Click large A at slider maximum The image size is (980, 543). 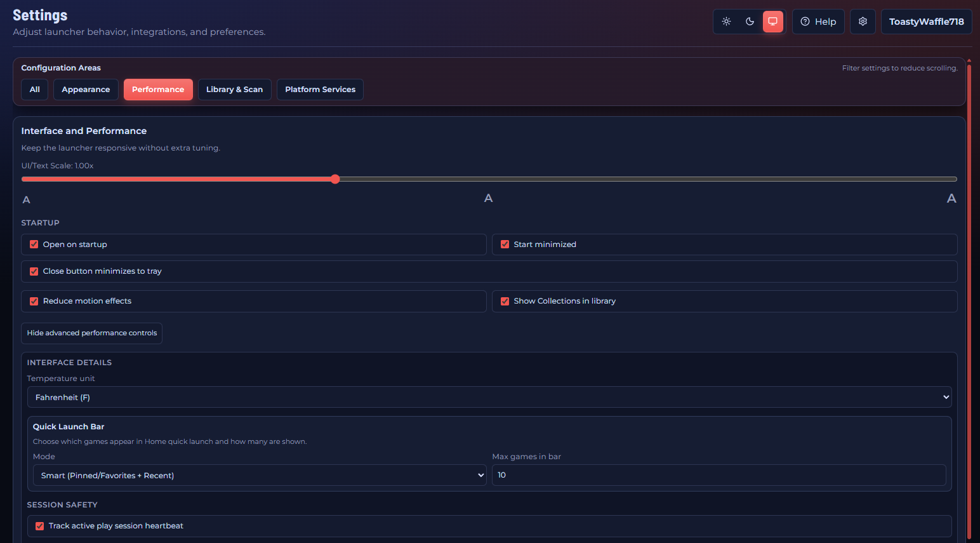(951, 198)
